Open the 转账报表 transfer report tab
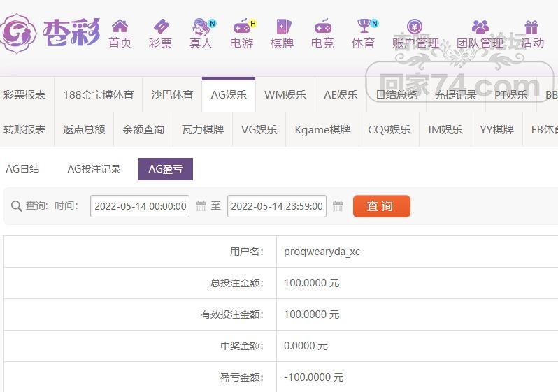The width and height of the screenshot is (558, 392). (24, 130)
